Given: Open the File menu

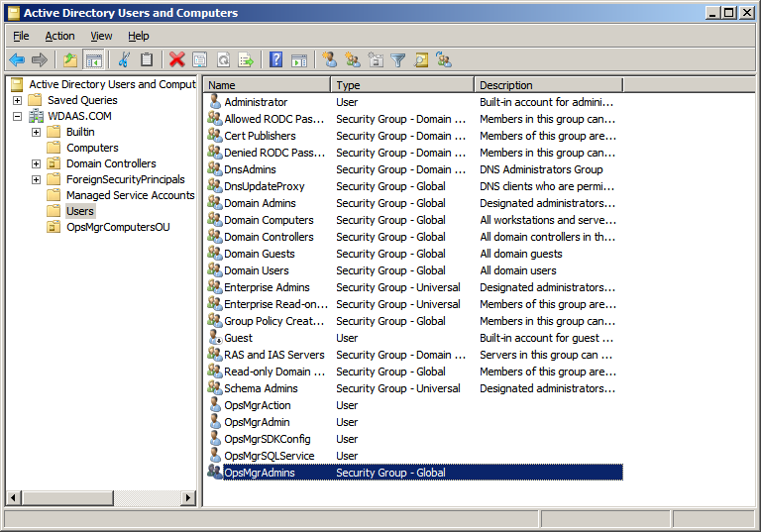Looking at the screenshot, I should pyautogui.click(x=21, y=36).
